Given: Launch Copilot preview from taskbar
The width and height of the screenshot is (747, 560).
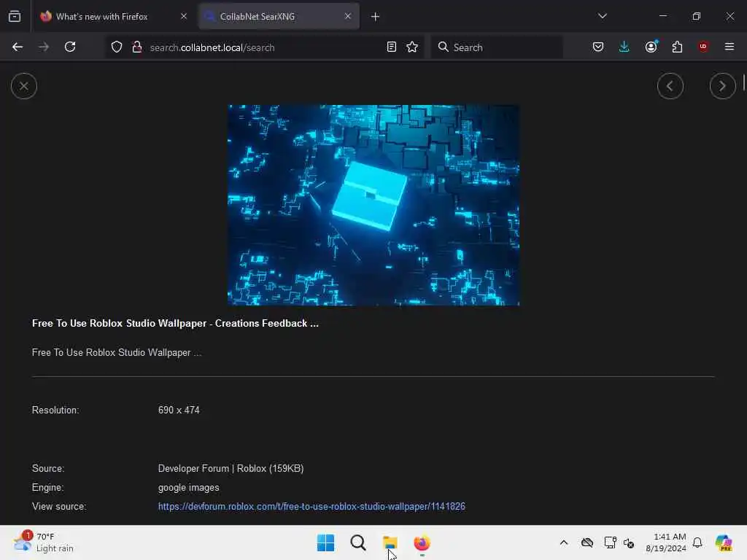Looking at the screenshot, I should [x=723, y=542].
